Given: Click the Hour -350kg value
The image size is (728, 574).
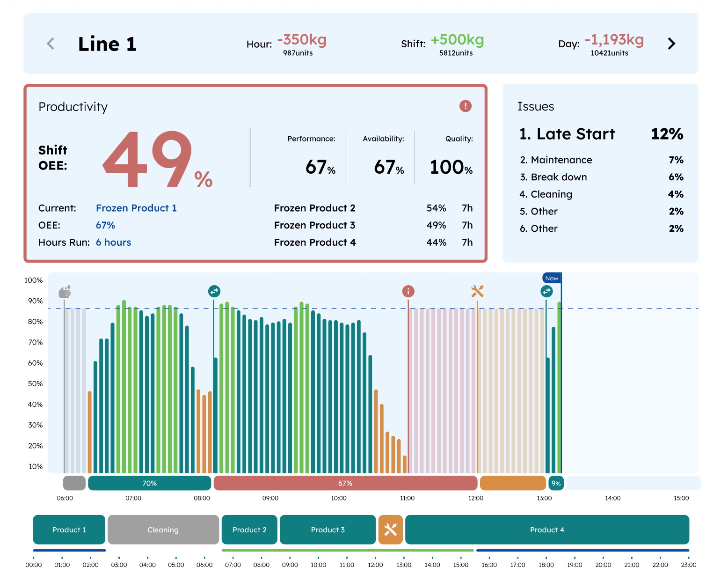Looking at the screenshot, I should point(302,40).
